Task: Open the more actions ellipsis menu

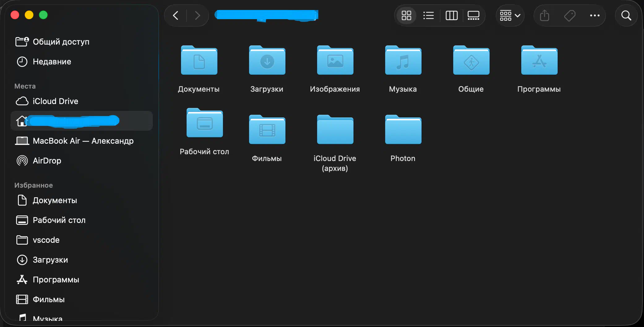Action: [595, 15]
